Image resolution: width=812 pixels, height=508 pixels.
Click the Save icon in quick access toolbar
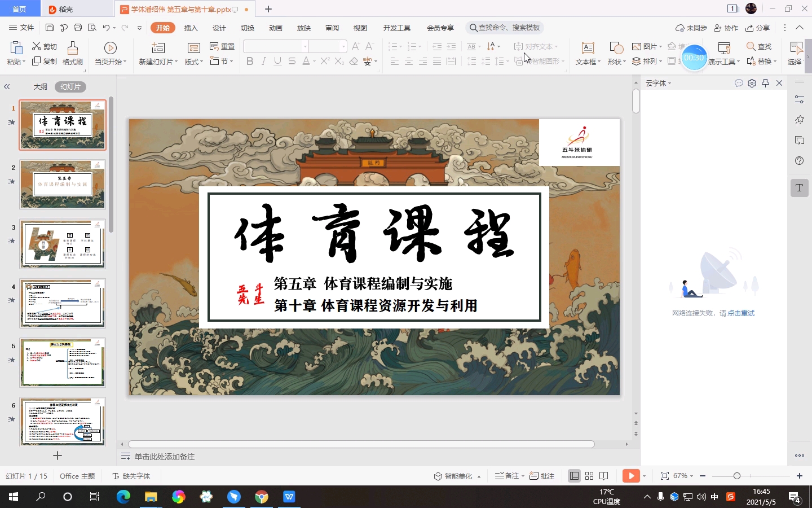[50, 28]
